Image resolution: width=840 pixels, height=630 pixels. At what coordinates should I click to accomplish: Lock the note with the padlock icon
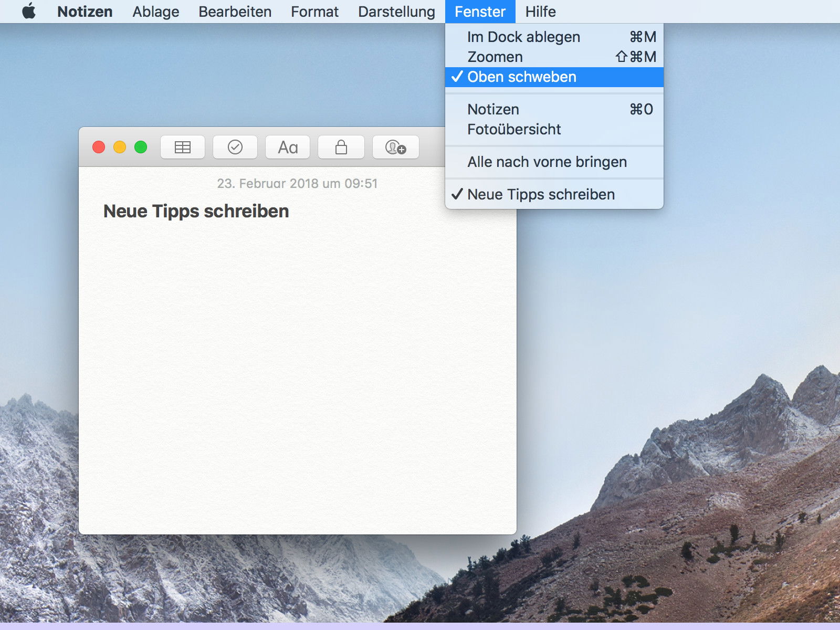tap(341, 147)
